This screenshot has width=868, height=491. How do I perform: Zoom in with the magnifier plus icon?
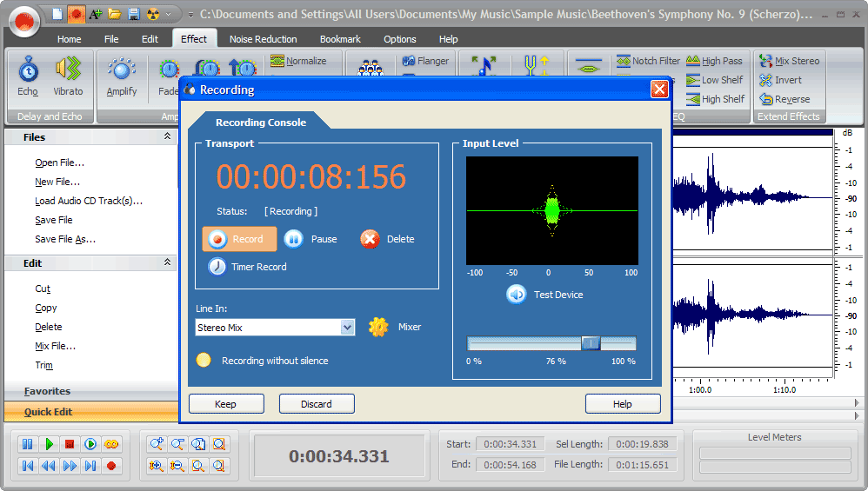157,444
